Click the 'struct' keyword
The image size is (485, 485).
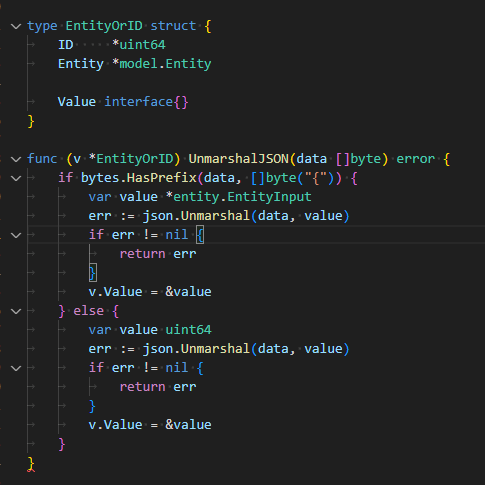[173, 26]
